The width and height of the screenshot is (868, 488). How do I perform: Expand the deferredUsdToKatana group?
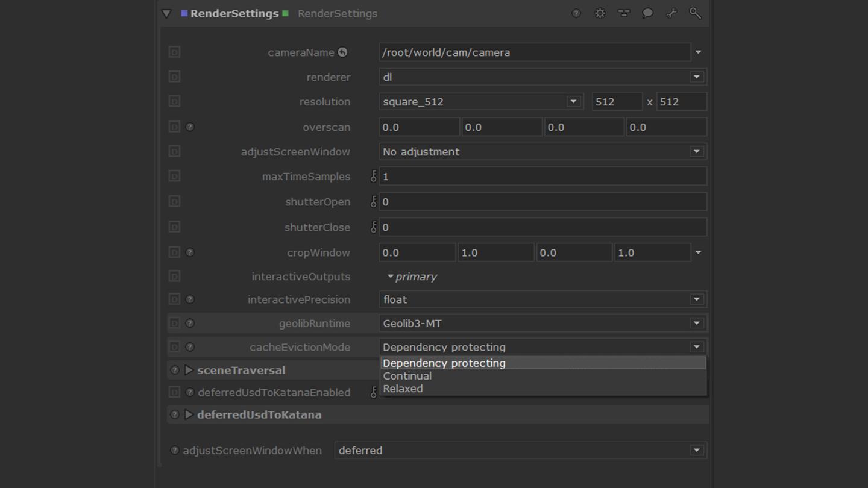pyautogui.click(x=189, y=414)
